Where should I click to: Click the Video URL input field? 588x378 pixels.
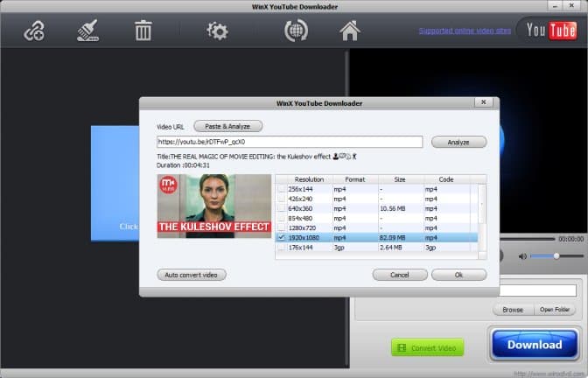pos(290,142)
